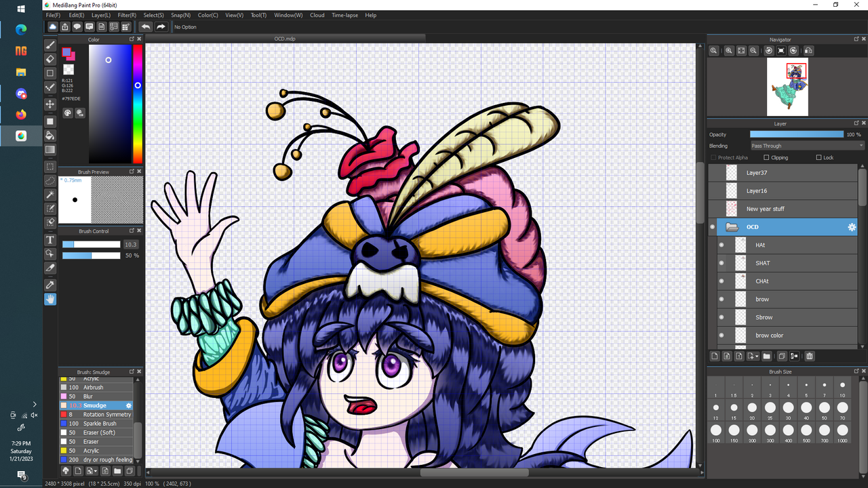Image resolution: width=868 pixels, height=488 pixels.
Task: Click the Redo arrow in top toolbar
Action: point(161,26)
